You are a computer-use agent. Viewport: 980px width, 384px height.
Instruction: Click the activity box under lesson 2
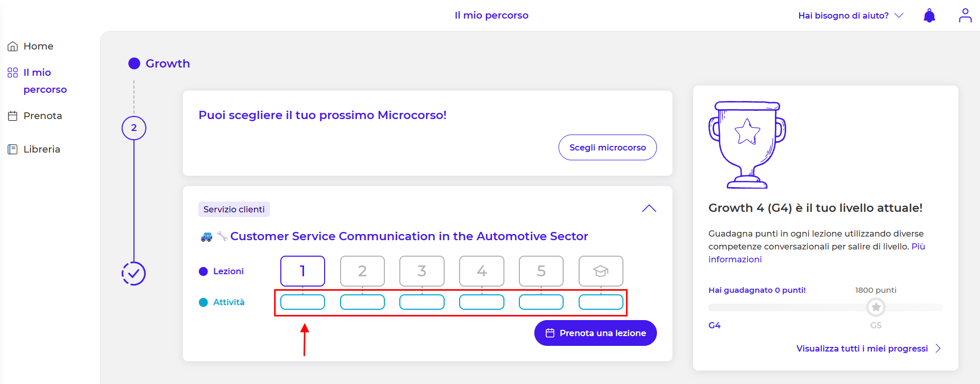pos(362,302)
